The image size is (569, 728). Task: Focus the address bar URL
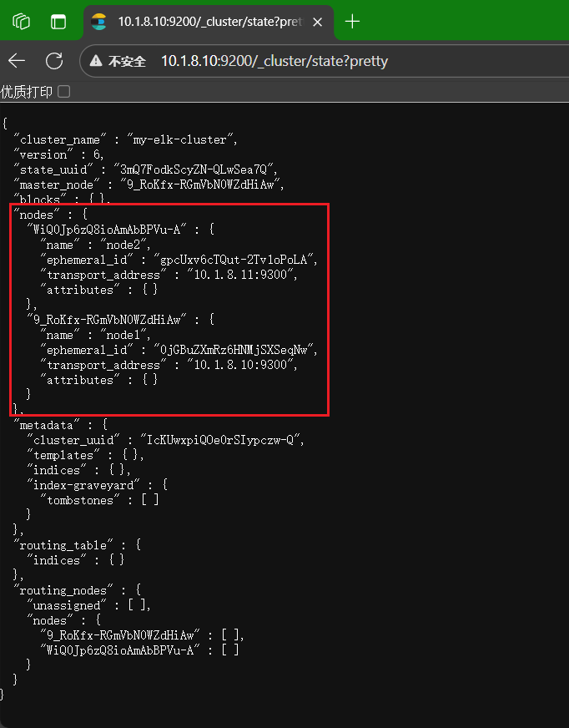pos(274,61)
